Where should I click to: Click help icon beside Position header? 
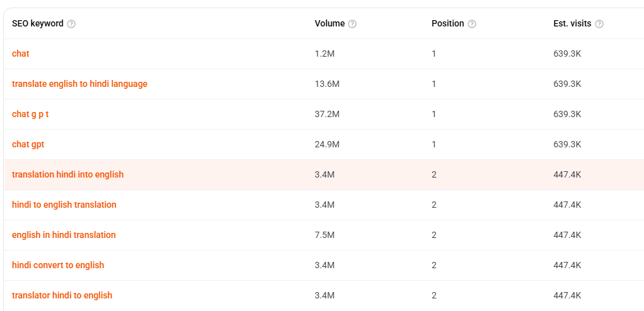click(x=473, y=24)
